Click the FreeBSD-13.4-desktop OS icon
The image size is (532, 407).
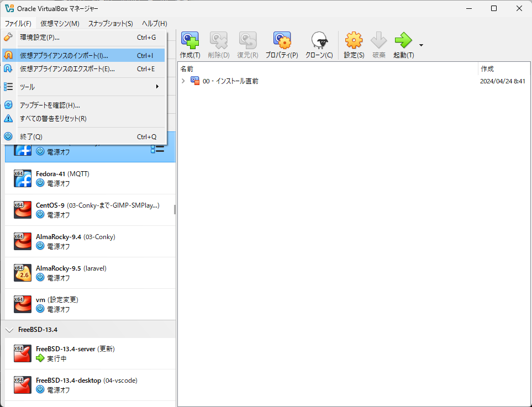tap(23, 385)
